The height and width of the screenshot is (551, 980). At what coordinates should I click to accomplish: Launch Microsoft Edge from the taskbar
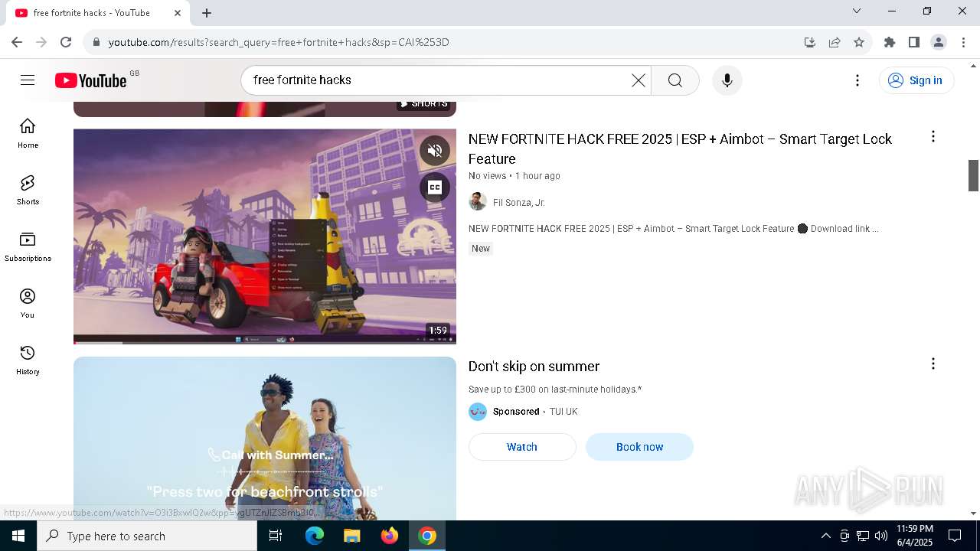pyautogui.click(x=315, y=536)
